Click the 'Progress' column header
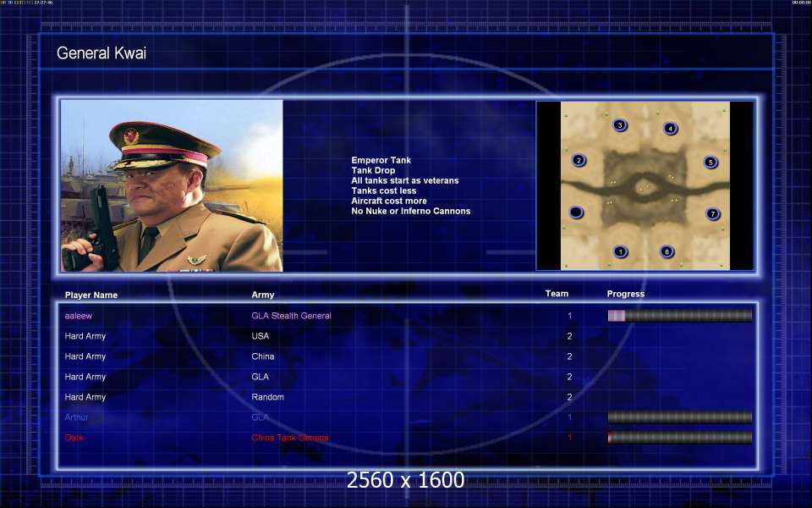Viewport: 812px width, 508px height. [x=626, y=294]
